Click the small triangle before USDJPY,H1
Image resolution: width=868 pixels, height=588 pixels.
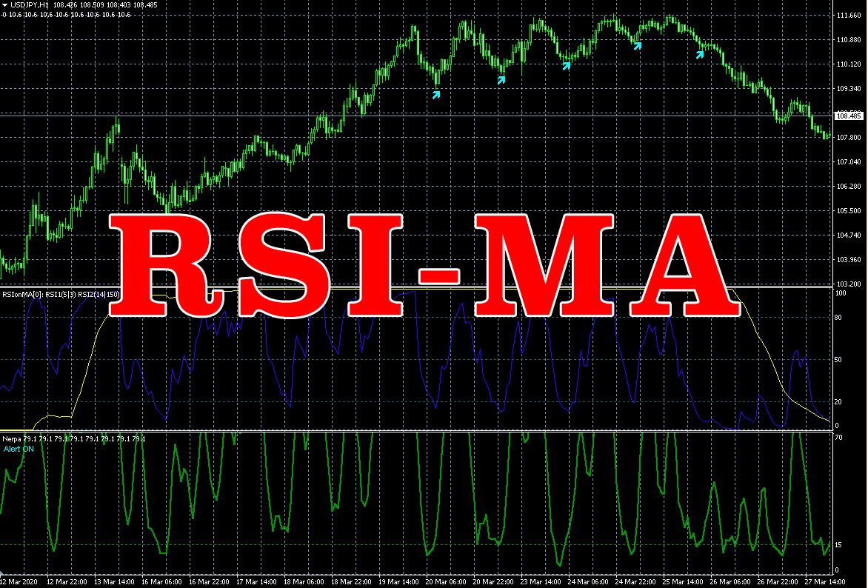[x=4, y=5]
